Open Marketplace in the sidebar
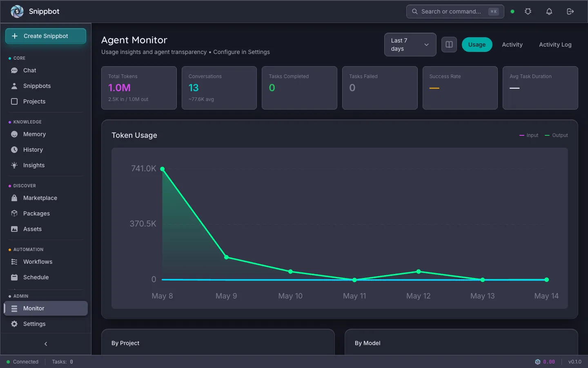 (x=46, y=198)
